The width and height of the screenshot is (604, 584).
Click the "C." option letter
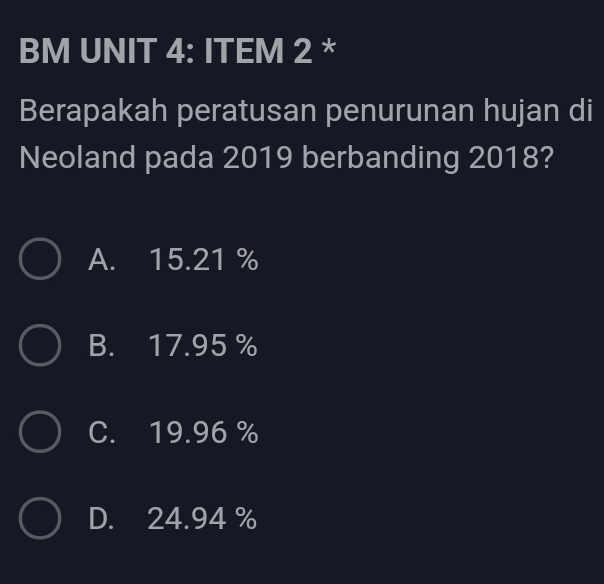pyautogui.click(x=101, y=434)
